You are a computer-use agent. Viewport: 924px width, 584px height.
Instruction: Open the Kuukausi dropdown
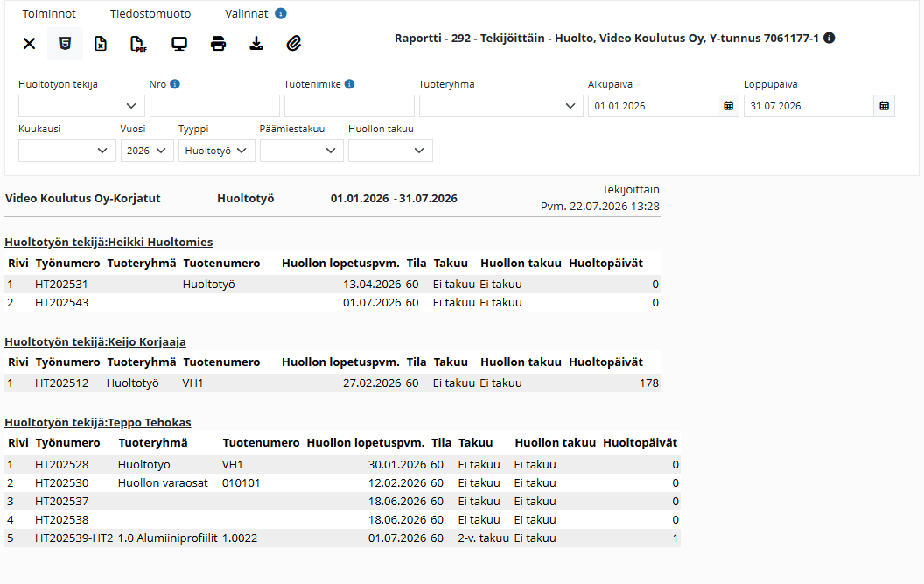coord(66,151)
